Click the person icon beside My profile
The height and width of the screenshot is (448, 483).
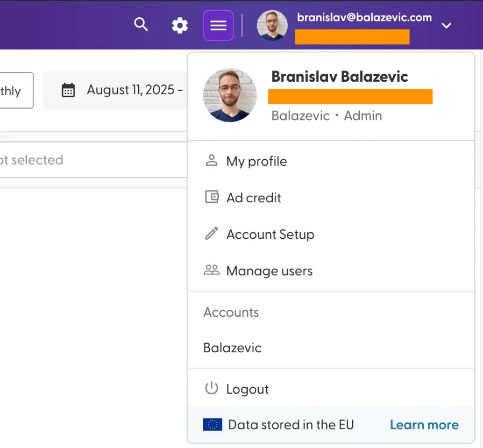click(211, 161)
